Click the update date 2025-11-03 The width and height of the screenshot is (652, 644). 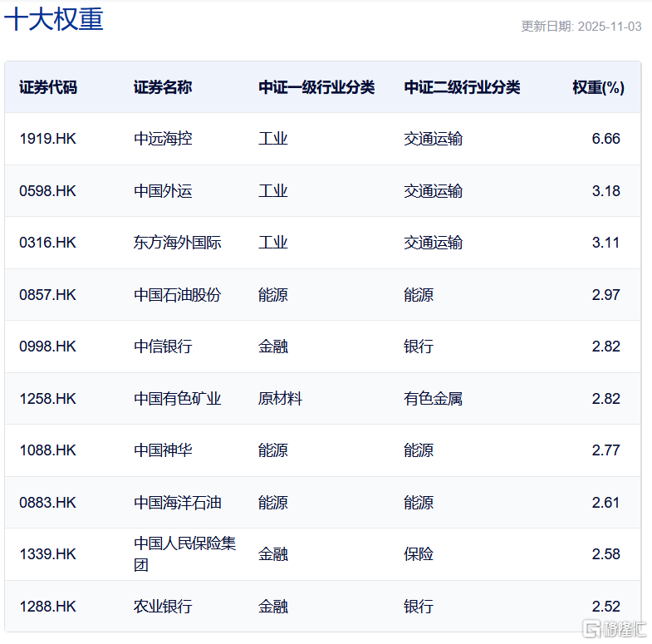pyautogui.click(x=610, y=27)
